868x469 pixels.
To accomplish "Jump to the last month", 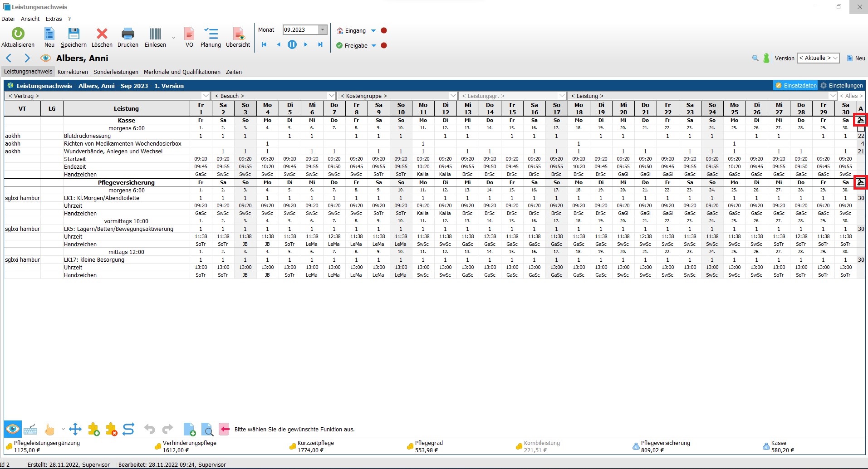I will point(320,44).
